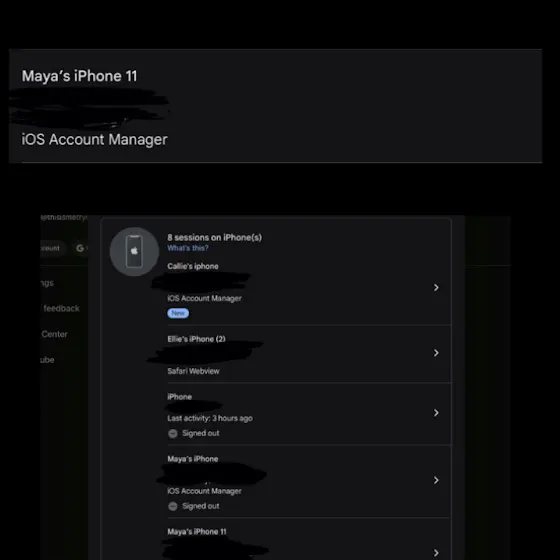
Task: Select "Callie's iphone" device name
Action: coord(193,266)
